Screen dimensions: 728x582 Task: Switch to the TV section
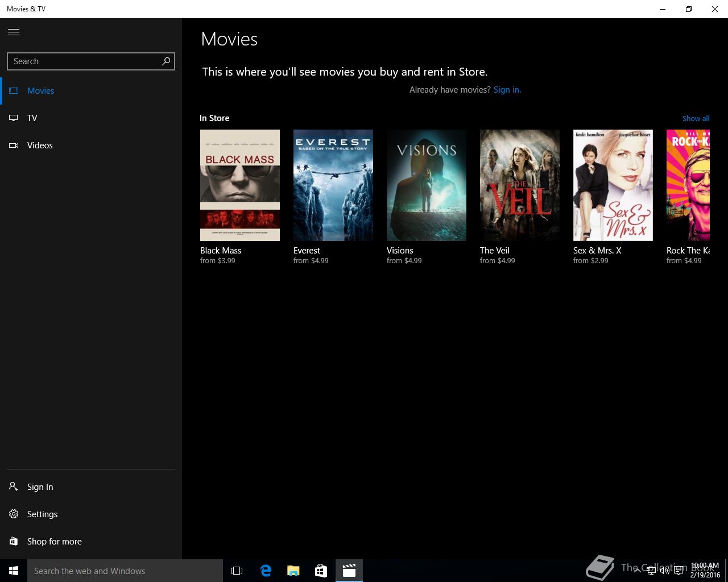[91, 118]
